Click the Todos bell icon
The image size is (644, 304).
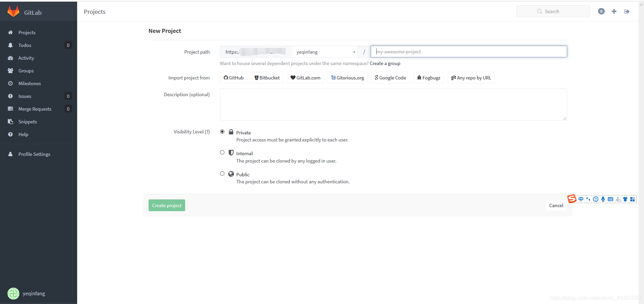[10, 45]
